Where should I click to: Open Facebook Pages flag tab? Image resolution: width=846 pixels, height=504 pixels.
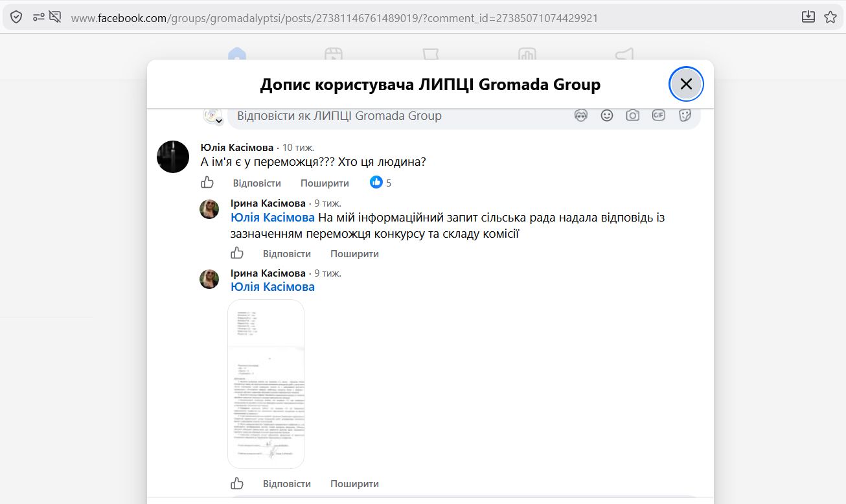(430, 55)
